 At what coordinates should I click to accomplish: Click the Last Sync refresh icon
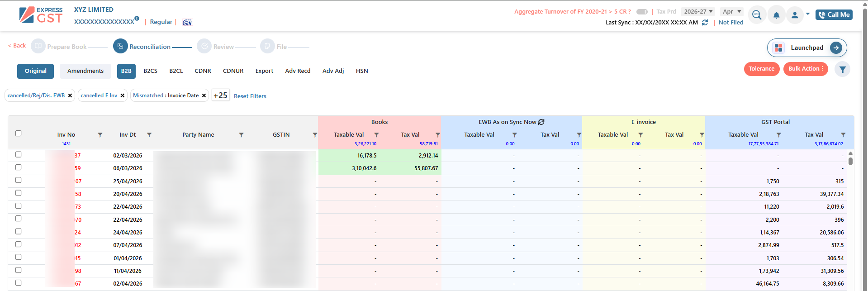(705, 23)
